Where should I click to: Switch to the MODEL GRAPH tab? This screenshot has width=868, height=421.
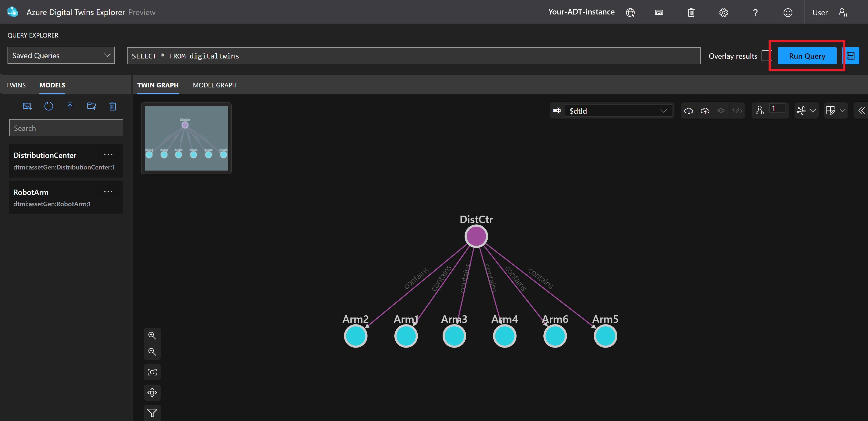coord(215,85)
